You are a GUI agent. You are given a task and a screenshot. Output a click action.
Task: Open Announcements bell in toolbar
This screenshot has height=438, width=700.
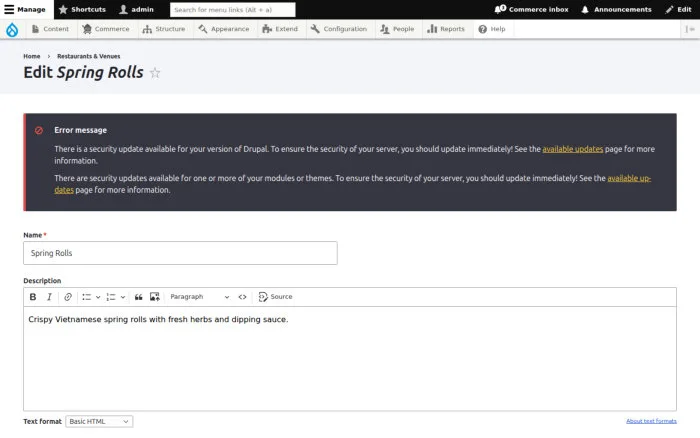coord(616,9)
